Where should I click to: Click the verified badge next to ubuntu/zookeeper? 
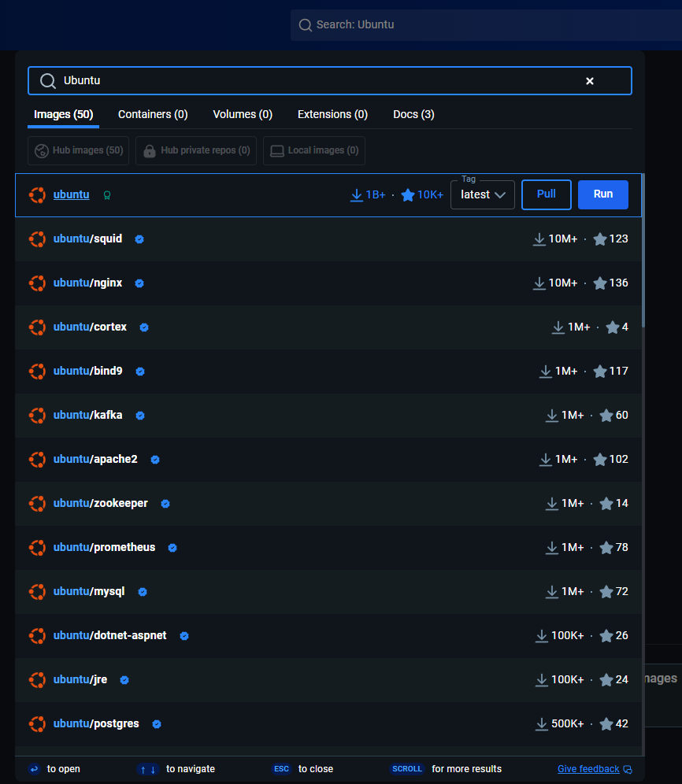pos(165,504)
